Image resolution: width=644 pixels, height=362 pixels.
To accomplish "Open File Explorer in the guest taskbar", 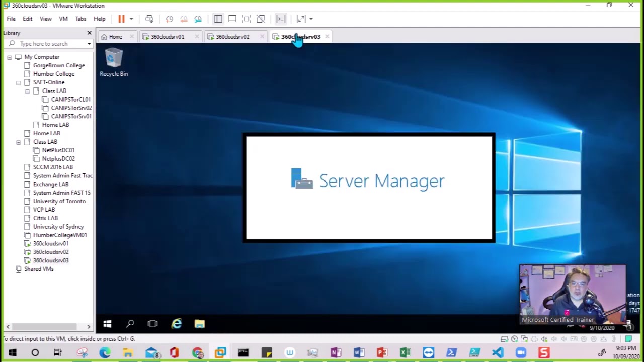I will (x=200, y=324).
